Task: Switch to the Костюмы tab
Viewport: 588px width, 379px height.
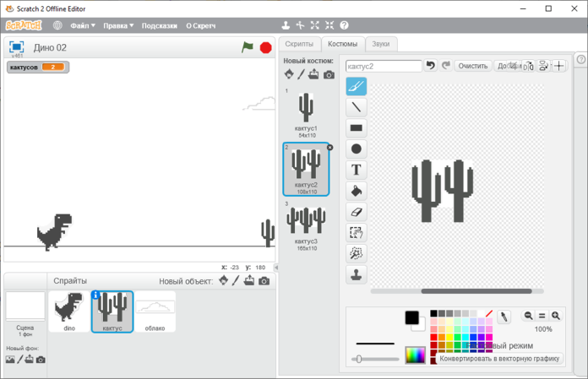Action: click(x=342, y=44)
